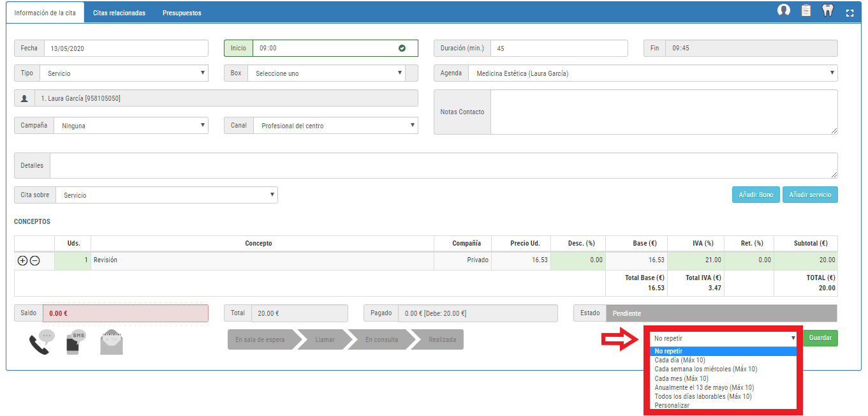Add a row with plus icon
Image resolution: width=868 pixels, height=416 pixels.
pos(23,260)
